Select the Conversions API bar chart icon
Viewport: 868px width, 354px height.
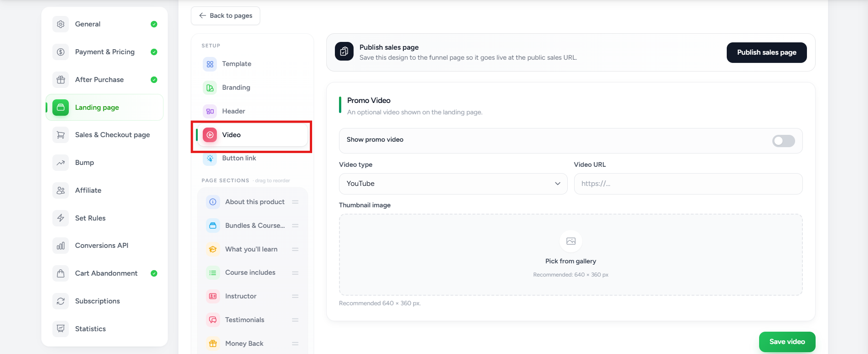[61, 246]
